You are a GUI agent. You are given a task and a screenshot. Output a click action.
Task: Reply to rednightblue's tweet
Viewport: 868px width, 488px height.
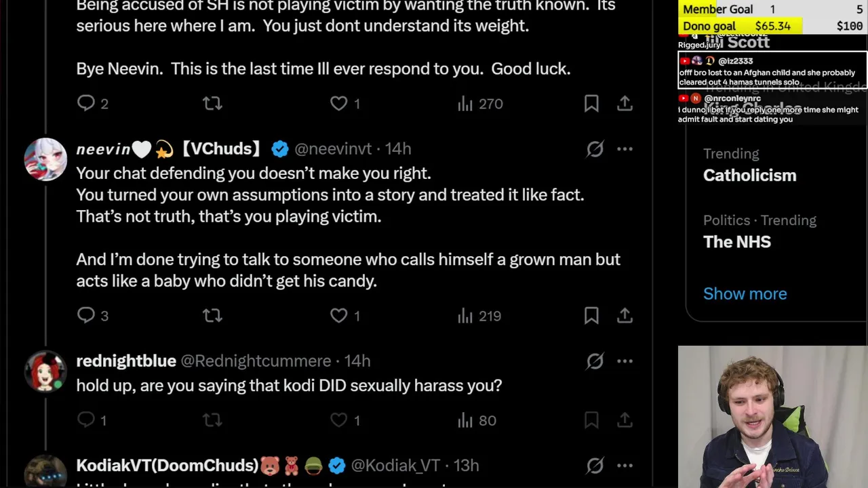[86, 420]
